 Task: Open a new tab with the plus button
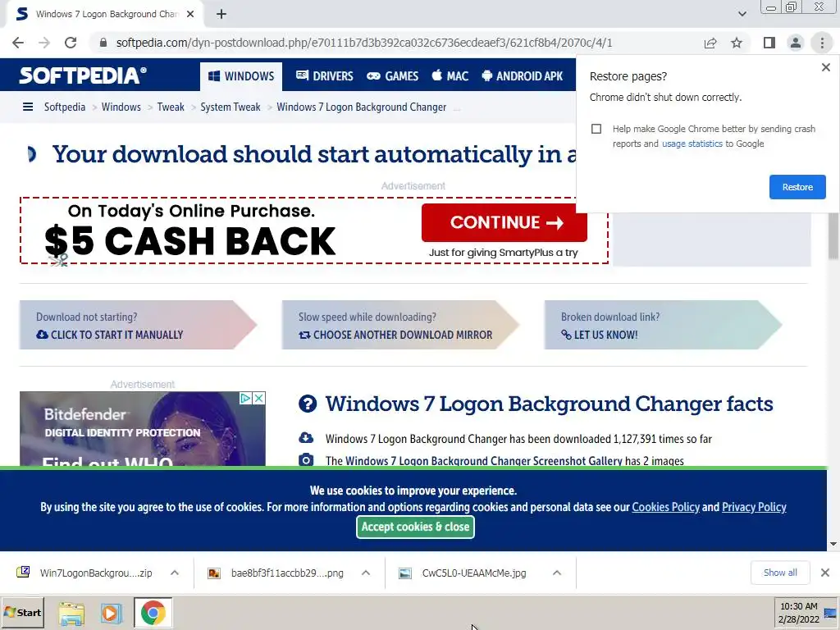click(x=221, y=14)
